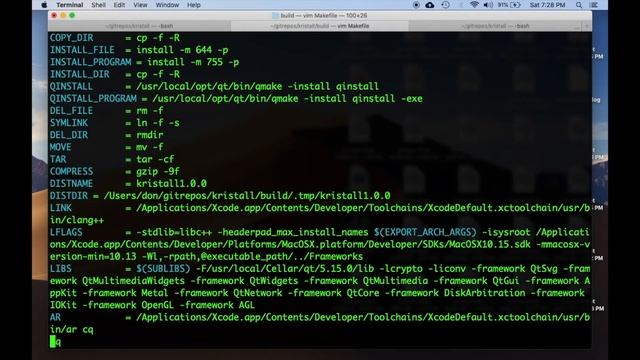640x360 pixels.
Task: Switch to the last bash tab
Action: [x=495, y=26]
